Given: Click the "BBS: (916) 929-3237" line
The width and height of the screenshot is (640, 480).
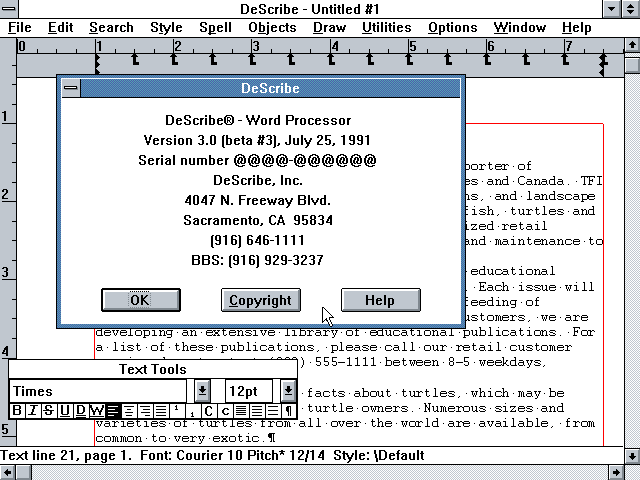Looking at the screenshot, I should 257,260.
